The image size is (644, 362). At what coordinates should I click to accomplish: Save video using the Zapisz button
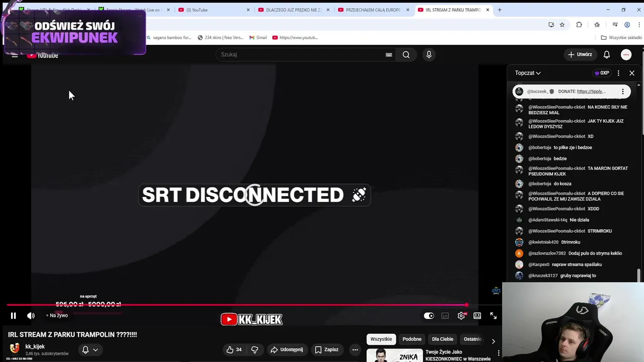[327, 349]
